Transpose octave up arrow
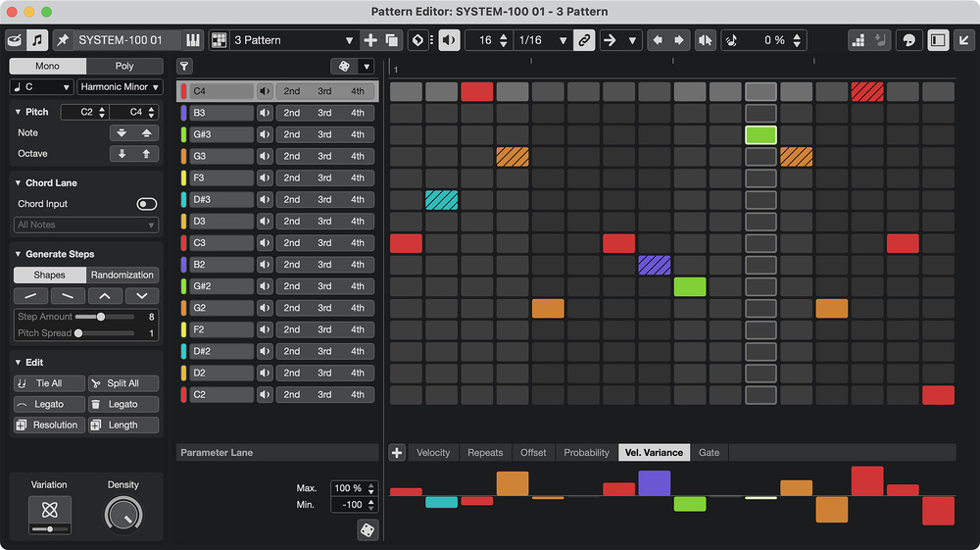Viewport: 980px width, 550px height. [146, 154]
